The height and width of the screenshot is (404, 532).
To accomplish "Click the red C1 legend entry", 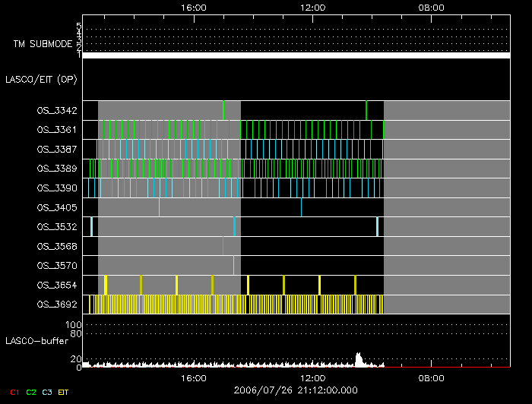I will [x=14, y=392].
